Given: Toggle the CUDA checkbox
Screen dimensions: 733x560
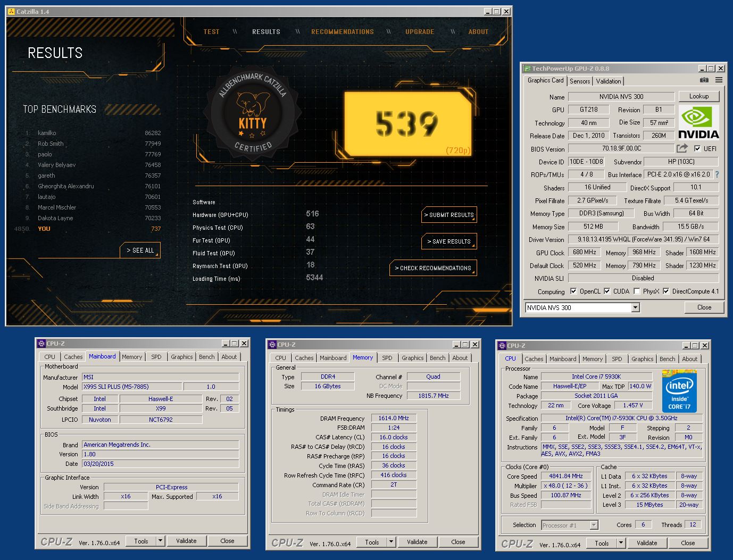Looking at the screenshot, I should (x=606, y=291).
